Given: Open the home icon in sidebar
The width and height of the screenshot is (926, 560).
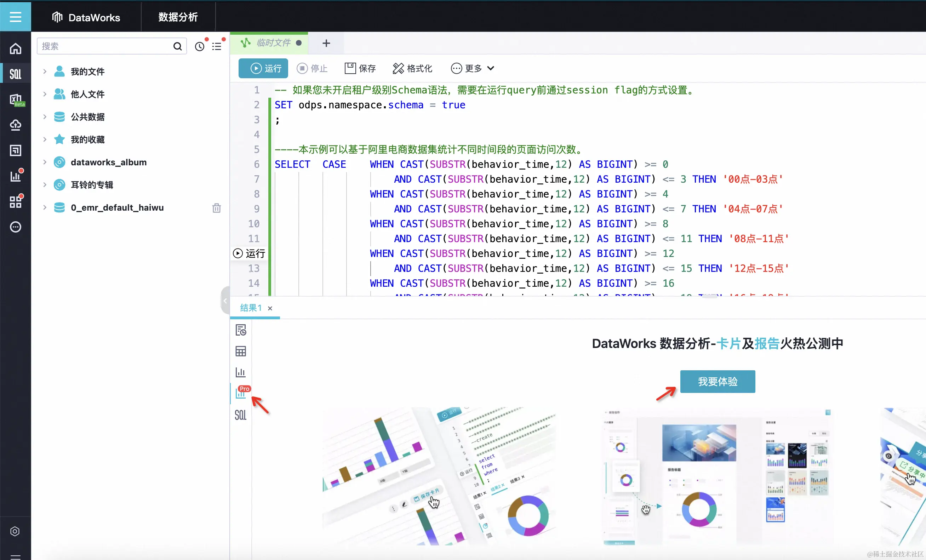Looking at the screenshot, I should coord(16,48).
